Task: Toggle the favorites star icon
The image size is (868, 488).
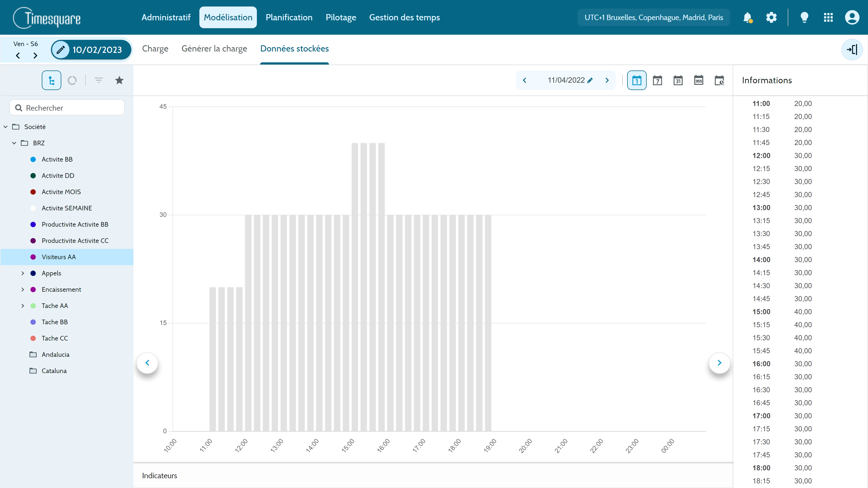Action: 119,80
